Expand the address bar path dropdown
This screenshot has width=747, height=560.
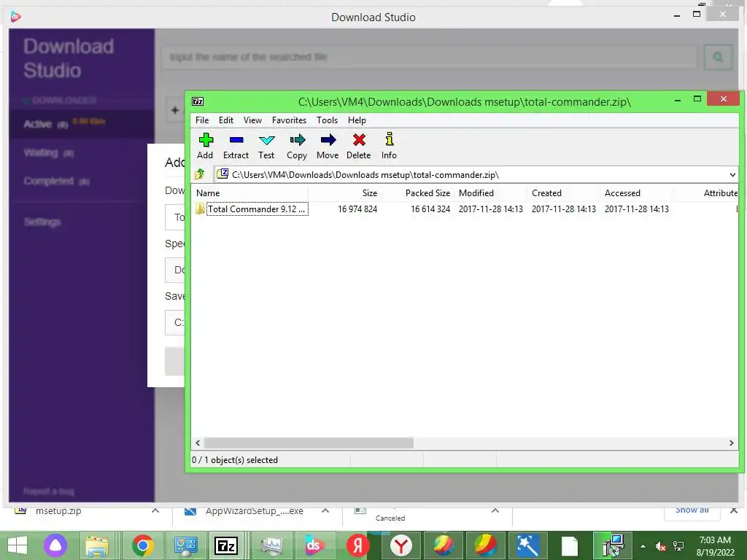732,175
